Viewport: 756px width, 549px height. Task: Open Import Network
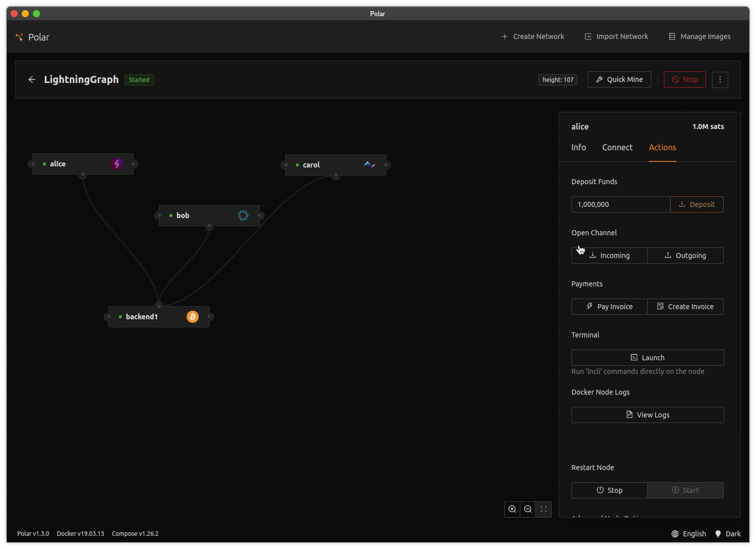(616, 36)
